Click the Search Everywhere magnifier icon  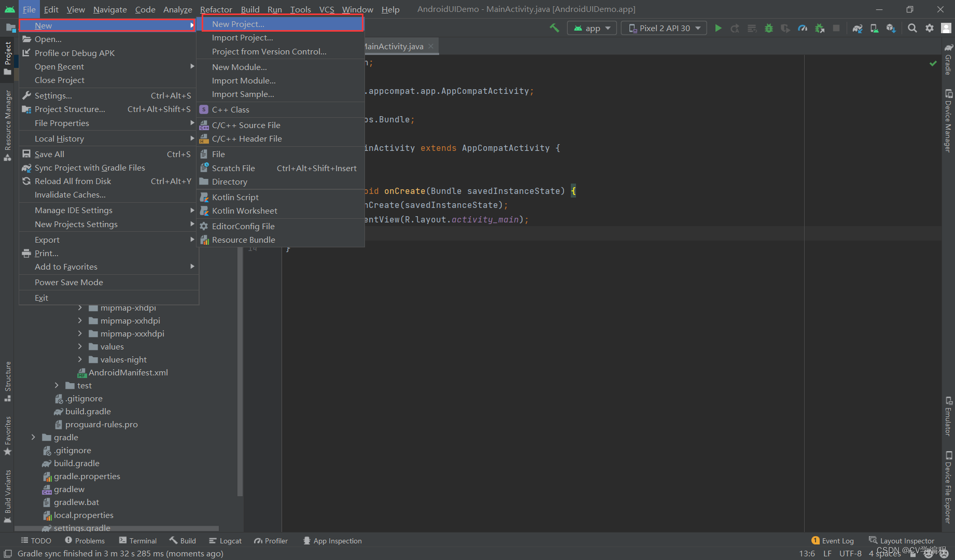(x=912, y=28)
